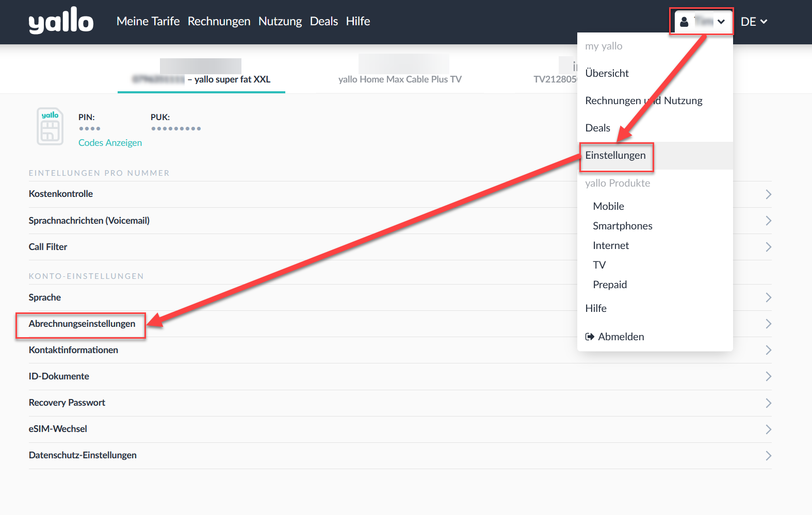Viewport: 812px width, 515px height.
Task: Click the Abmelden logout arrow icon
Action: tap(590, 337)
